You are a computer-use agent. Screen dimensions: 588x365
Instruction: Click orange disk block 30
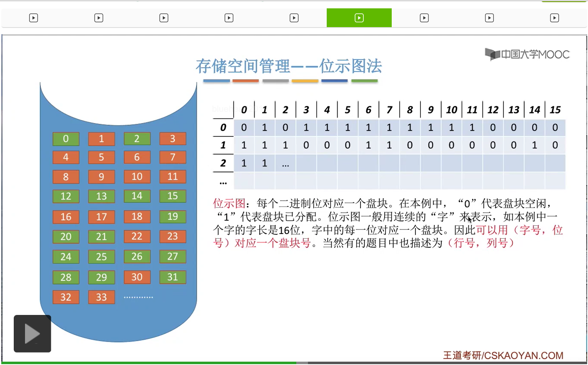tap(137, 277)
